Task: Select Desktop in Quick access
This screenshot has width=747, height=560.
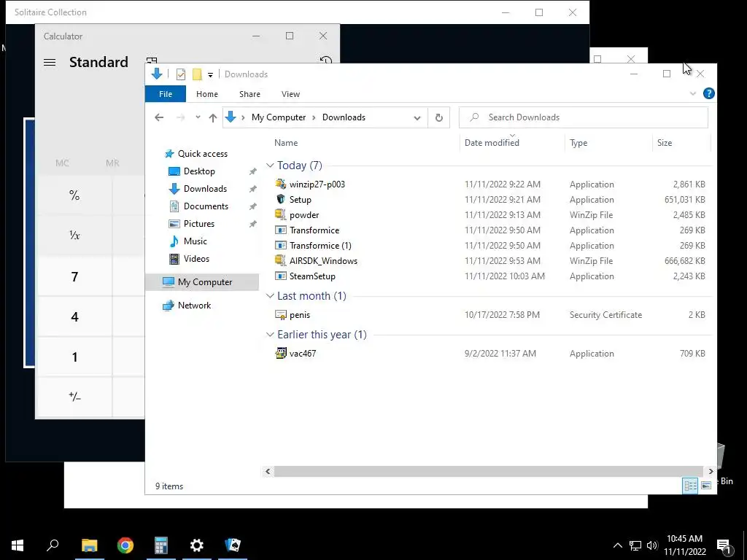Action: coord(199,171)
